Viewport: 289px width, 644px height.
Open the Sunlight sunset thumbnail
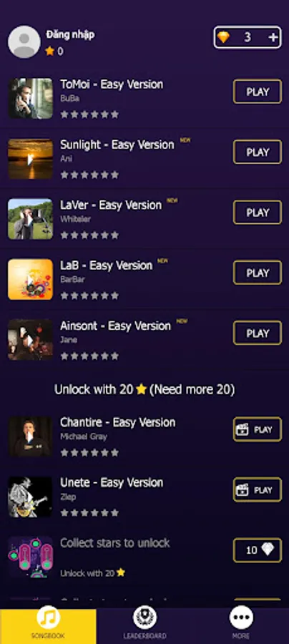[x=30, y=159]
